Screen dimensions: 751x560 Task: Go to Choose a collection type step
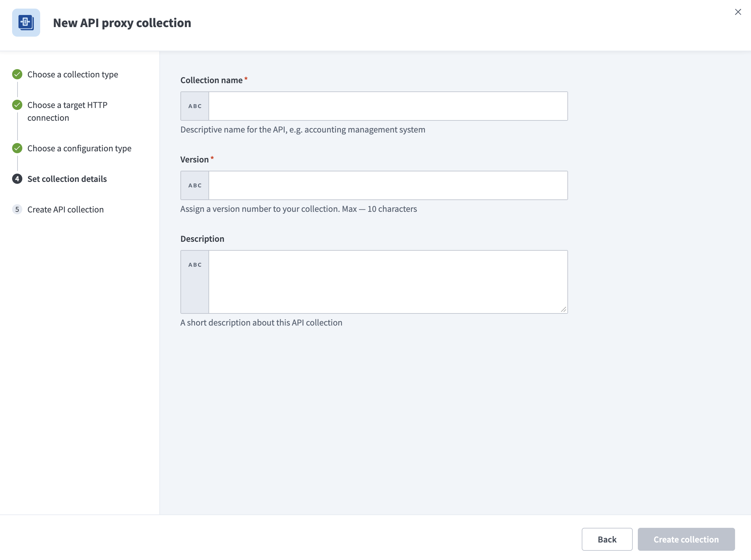click(x=73, y=75)
